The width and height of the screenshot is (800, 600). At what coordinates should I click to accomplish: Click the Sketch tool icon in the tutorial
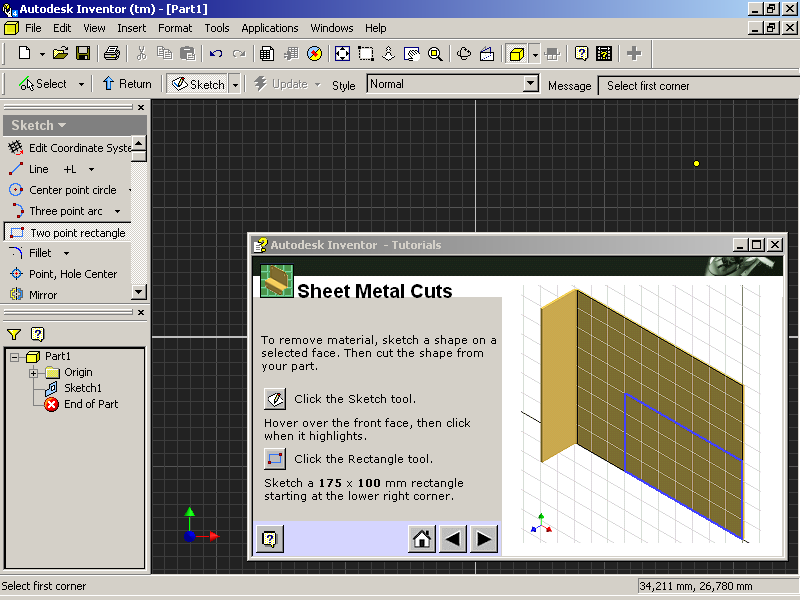(275, 398)
